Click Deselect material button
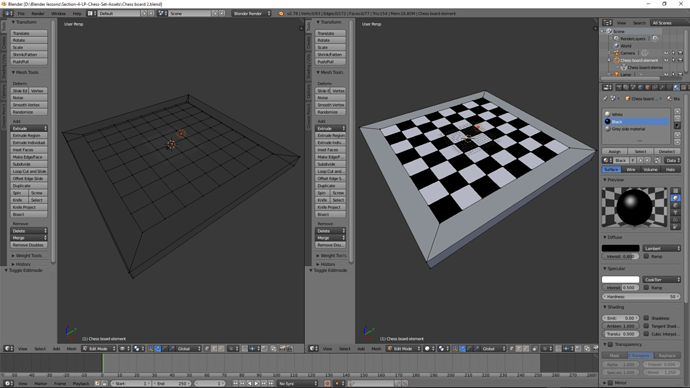 pyautogui.click(x=667, y=151)
